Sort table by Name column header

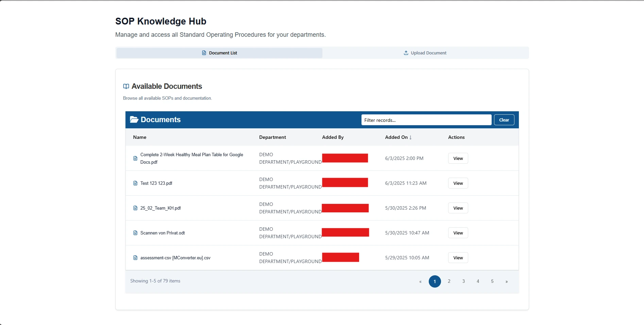point(140,137)
